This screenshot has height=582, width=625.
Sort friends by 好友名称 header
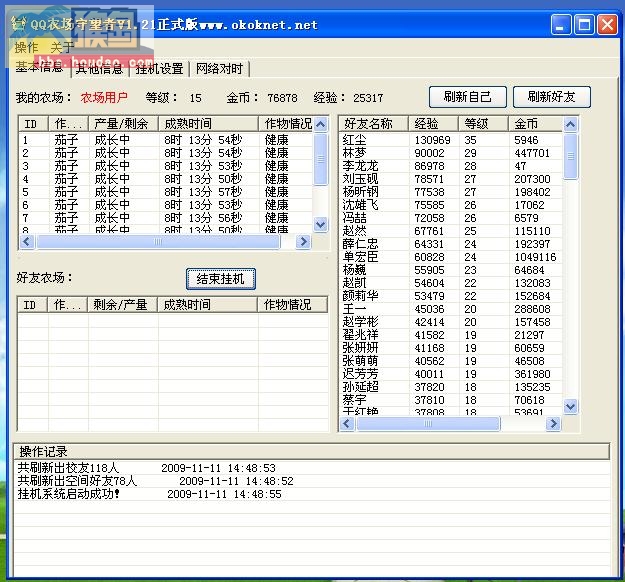pos(373,124)
